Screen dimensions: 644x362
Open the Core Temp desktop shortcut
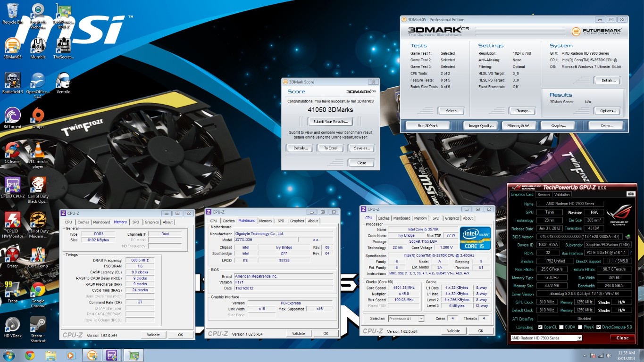coord(38,258)
